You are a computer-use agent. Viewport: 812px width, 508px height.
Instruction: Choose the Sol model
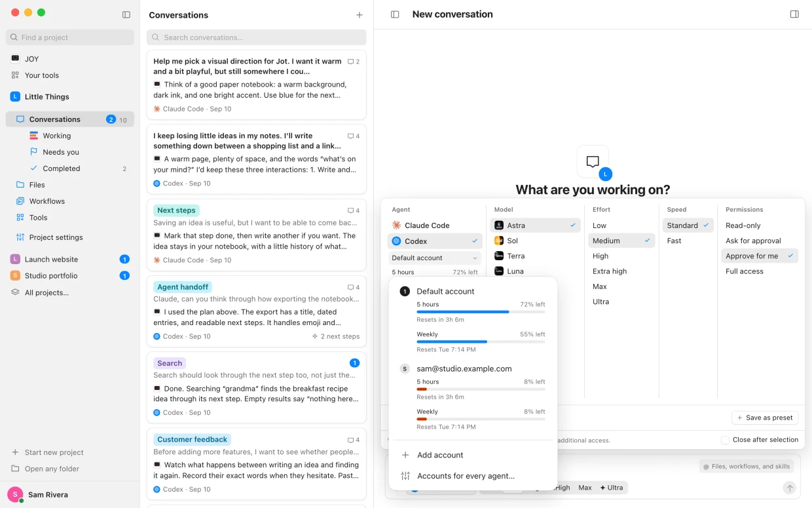pos(534,241)
